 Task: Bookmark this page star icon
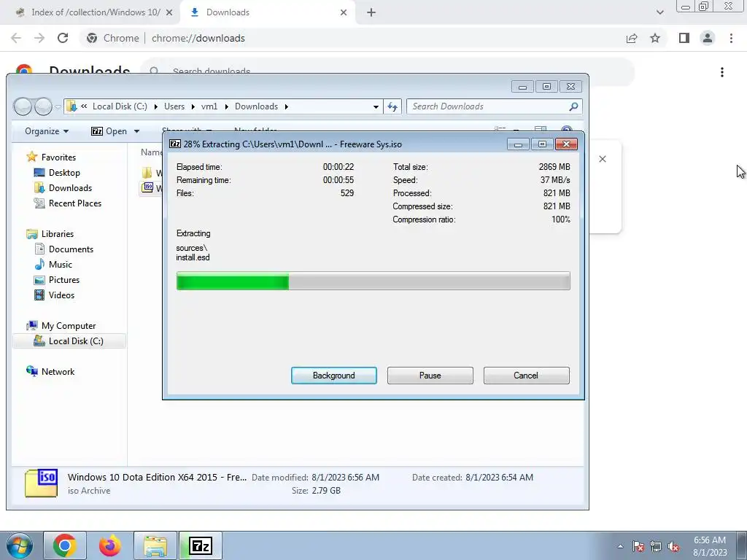click(x=655, y=38)
